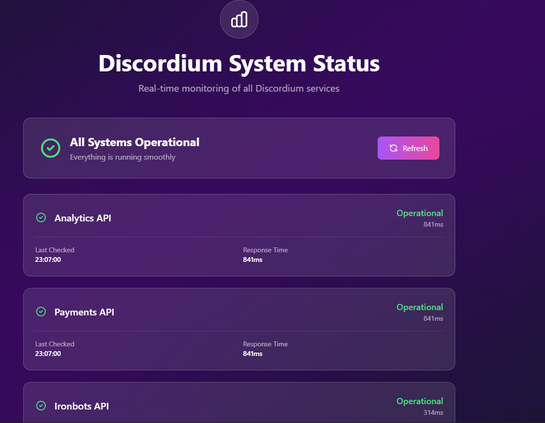Screen dimensions: 545x423
Task: Select the Discordium System Status heading
Action: (x=239, y=64)
